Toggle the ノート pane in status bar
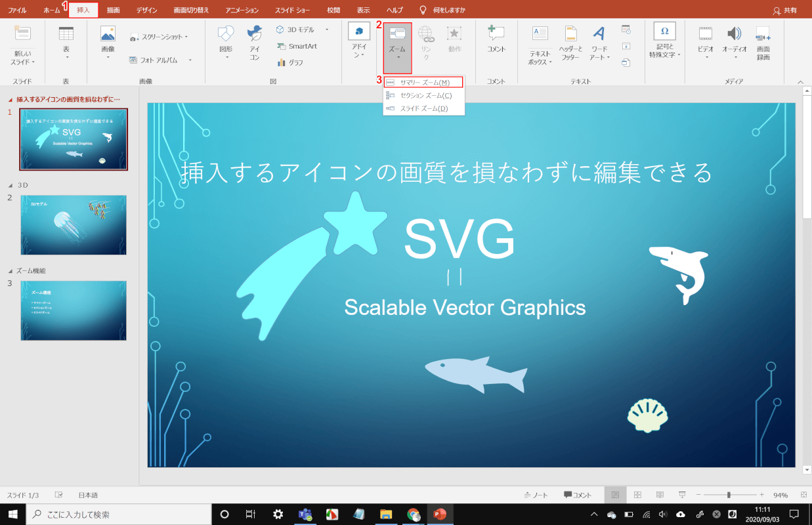The image size is (812, 525). coord(536,495)
